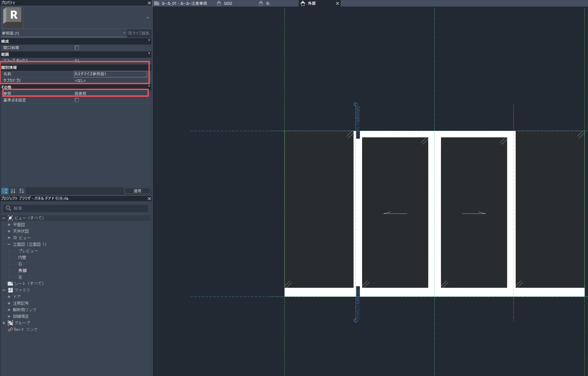Viewport: 588px width, 376px height.
Task: Enable the 基準点を設定 checkbox
Action: [77, 100]
